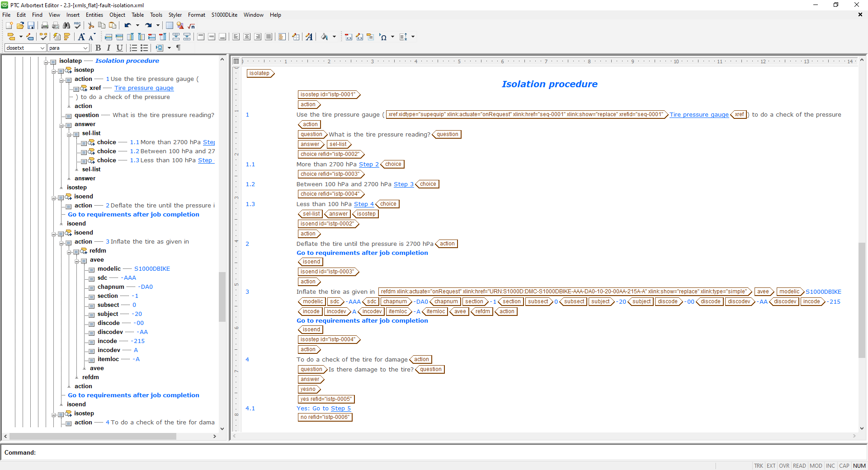Open the spell check tool

pos(77,26)
